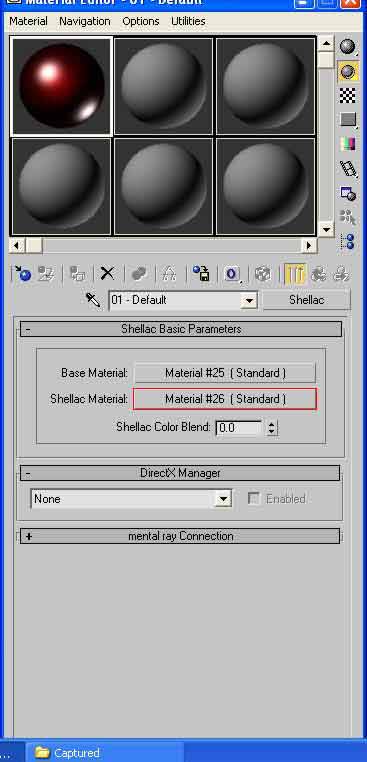This screenshot has height=762, width=367.
Task: Toggle the DirectX Manager Enabled checkbox
Action: pyautogui.click(x=253, y=499)
